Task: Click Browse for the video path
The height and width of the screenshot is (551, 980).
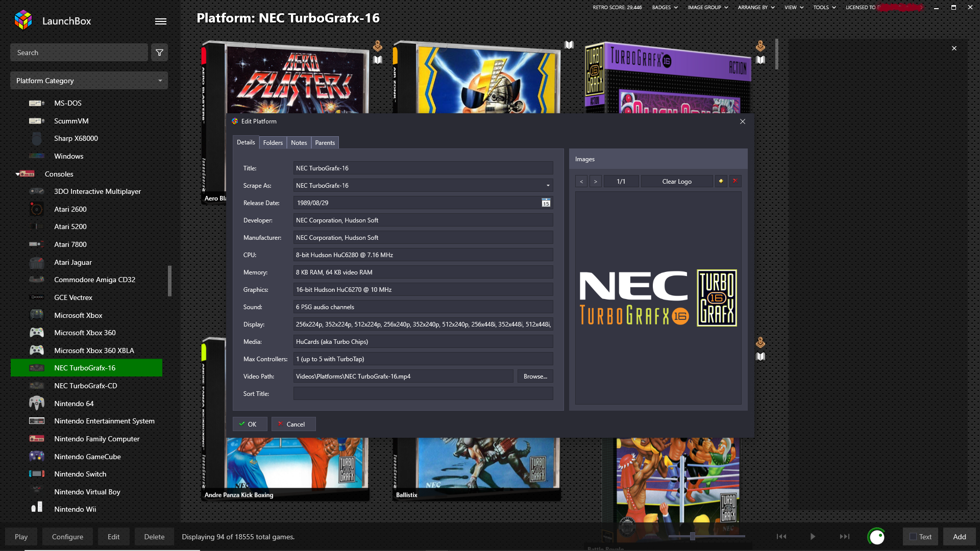Action: coord(535,377)
